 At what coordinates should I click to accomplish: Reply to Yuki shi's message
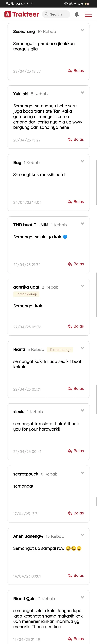pos(76,139)
